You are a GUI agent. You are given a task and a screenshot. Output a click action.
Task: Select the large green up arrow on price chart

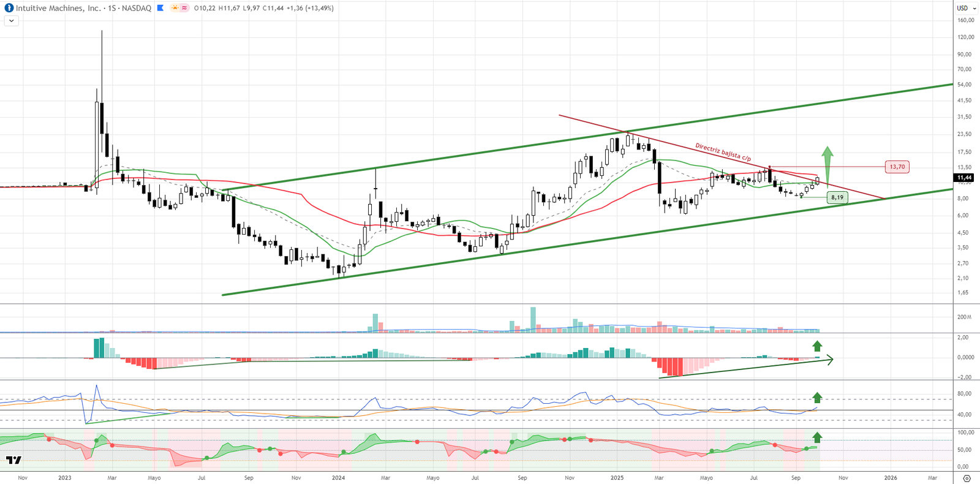(827, 162)
